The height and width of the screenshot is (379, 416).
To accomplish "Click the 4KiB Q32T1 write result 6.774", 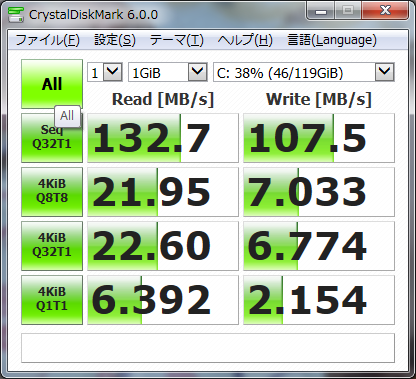I will tap(319, 246).
